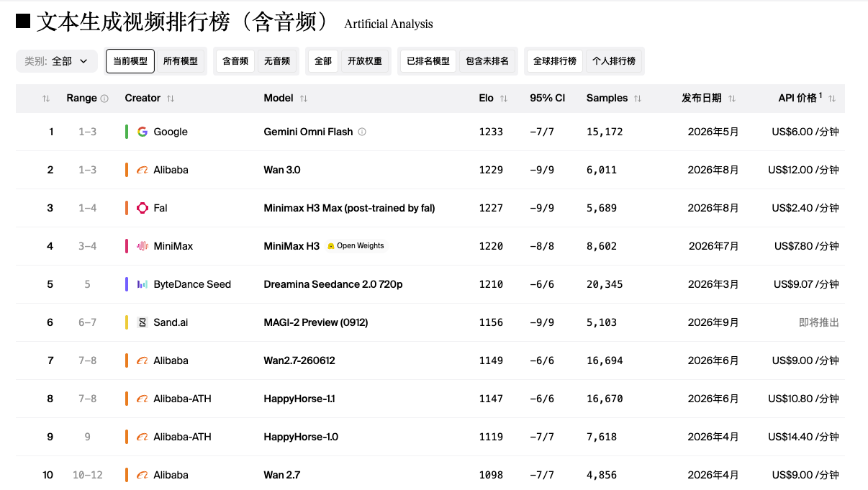Click the price US$14.40 /分钟
The height and width of the screenshot is (490, 868).
803,437
